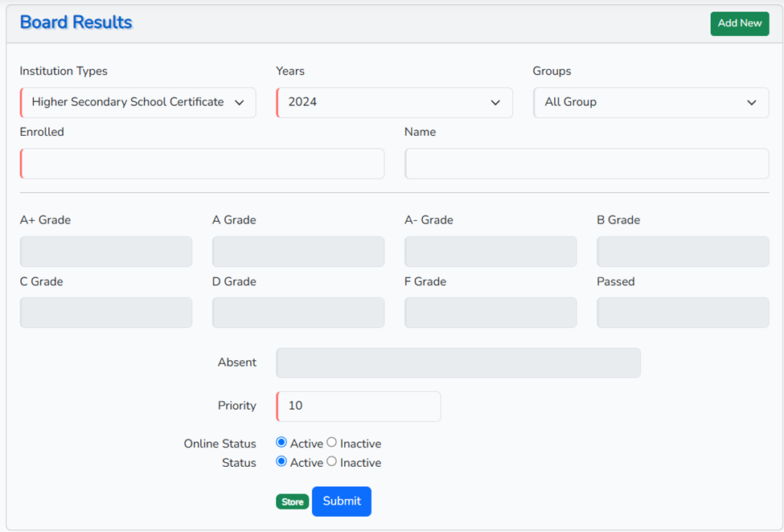Click the Absent input field

(x=458, y=363)
